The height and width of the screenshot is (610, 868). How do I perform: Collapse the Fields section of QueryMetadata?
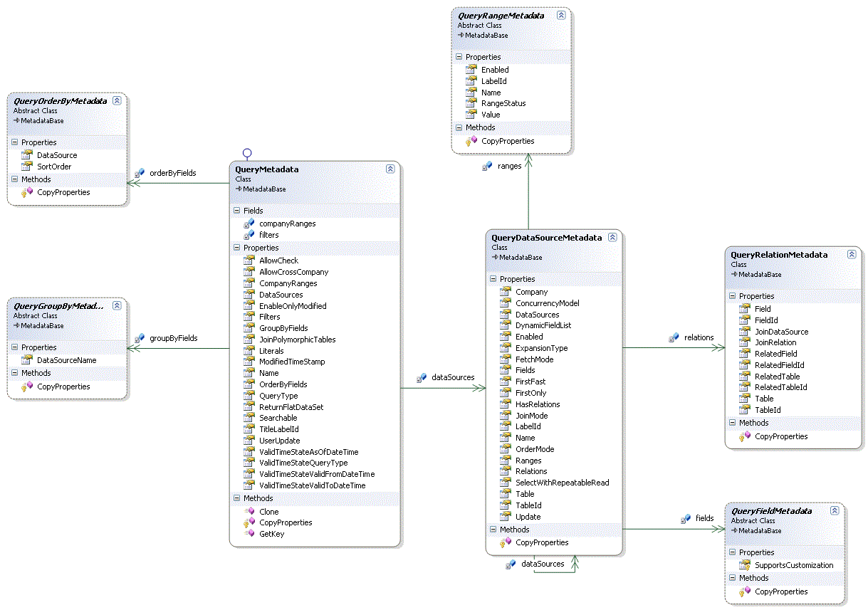(x=237, y=211)
